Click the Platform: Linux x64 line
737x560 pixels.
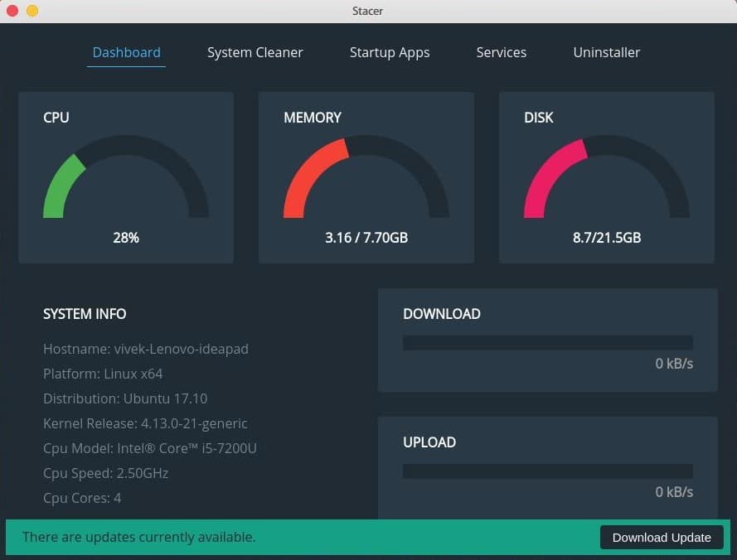(103, 374)
